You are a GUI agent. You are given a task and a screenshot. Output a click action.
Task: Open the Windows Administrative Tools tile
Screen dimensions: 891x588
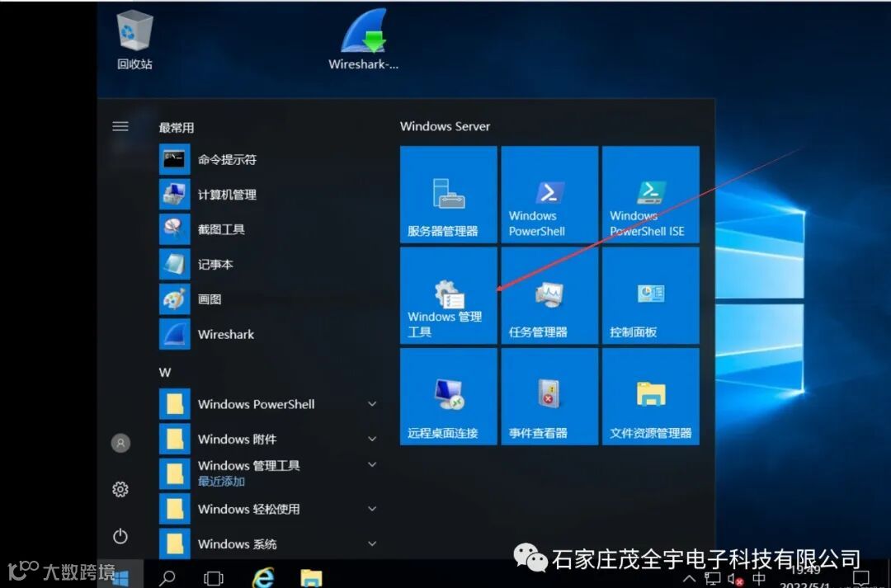(448, 295)
